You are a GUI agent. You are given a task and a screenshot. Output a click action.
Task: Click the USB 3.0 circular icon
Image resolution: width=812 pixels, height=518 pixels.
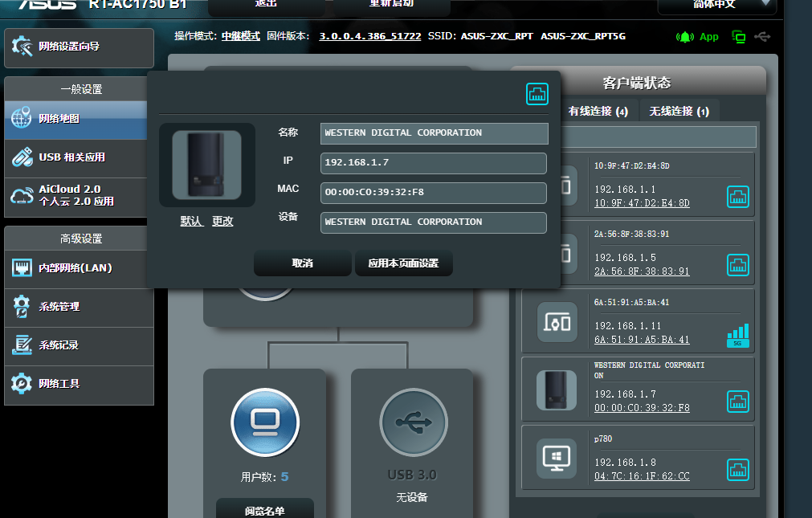point(414,422)
